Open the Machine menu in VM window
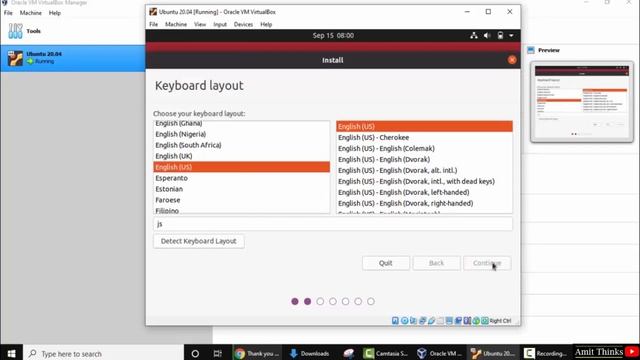 (x=176, y=24)
